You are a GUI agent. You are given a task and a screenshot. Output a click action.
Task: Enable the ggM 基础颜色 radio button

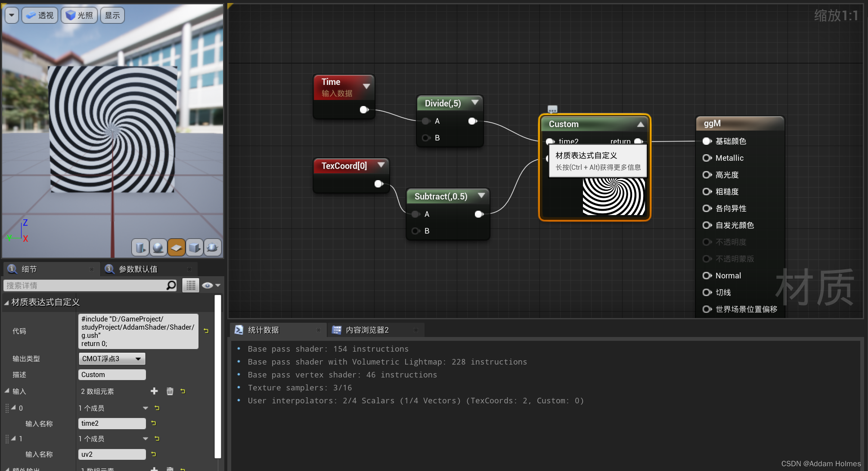(707, 141)
